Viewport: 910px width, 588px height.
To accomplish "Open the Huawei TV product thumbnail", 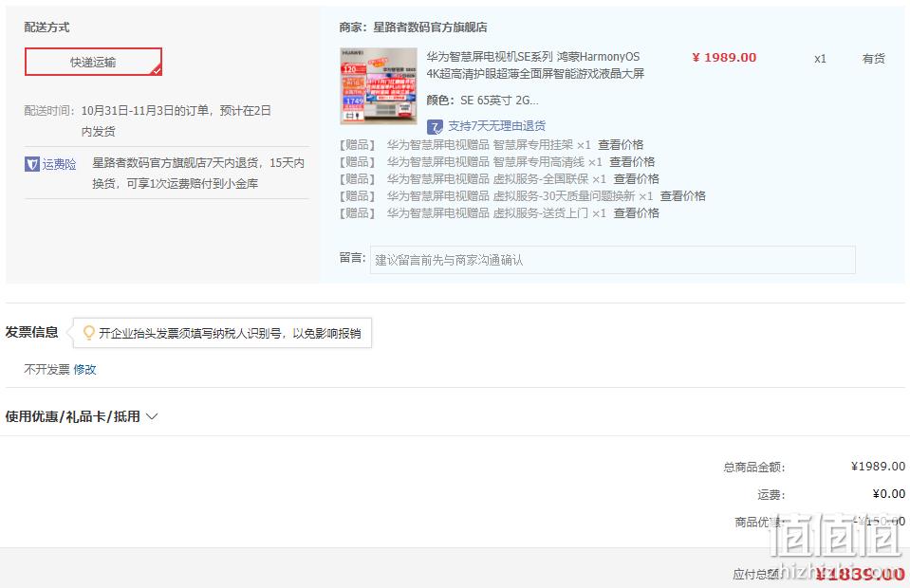I will [379, 85].
